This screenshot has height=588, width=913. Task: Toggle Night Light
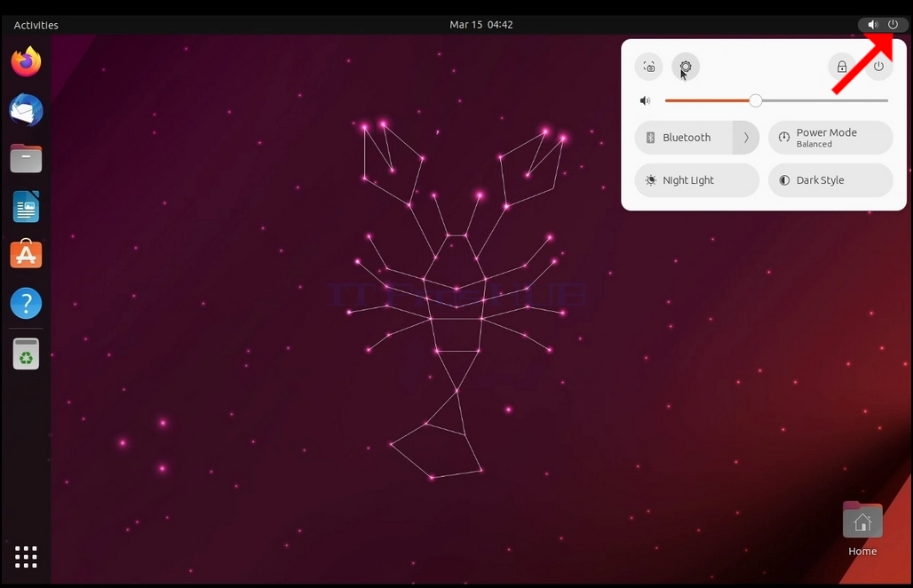coord(697,180)
